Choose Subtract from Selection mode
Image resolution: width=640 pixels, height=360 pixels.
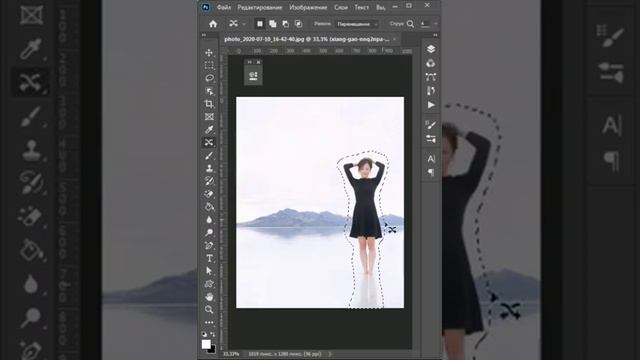[286, 24]
